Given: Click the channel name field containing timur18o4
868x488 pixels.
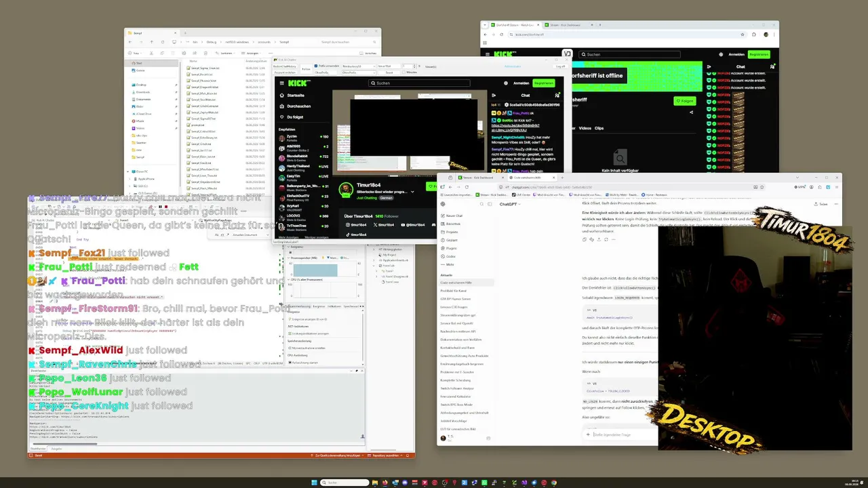Looking at the screenshot, I should [390, 66].
